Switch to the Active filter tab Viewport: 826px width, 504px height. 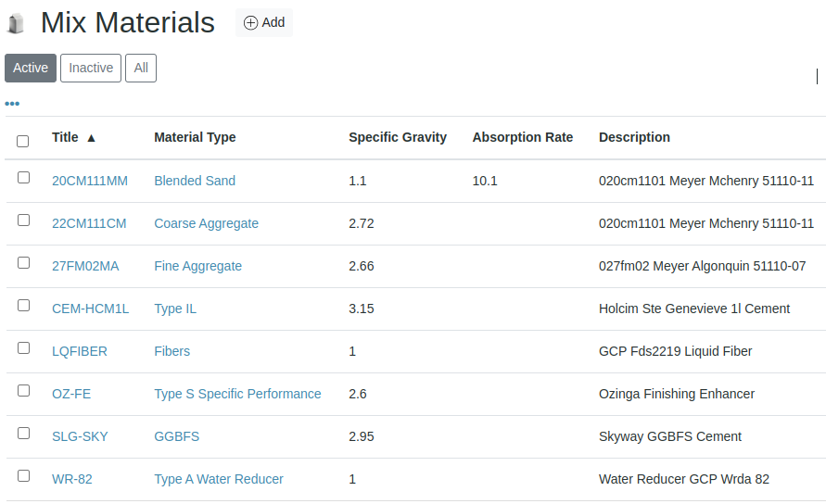[x=31, y=68]
